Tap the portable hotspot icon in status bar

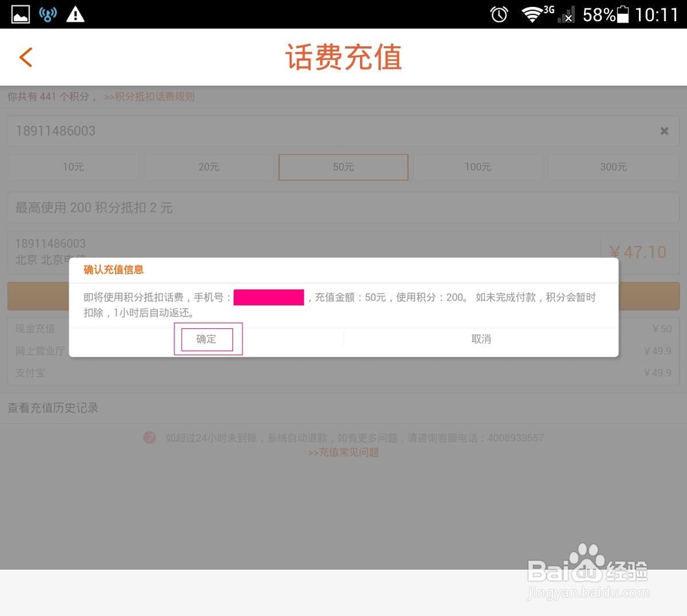tap(47, 14)
